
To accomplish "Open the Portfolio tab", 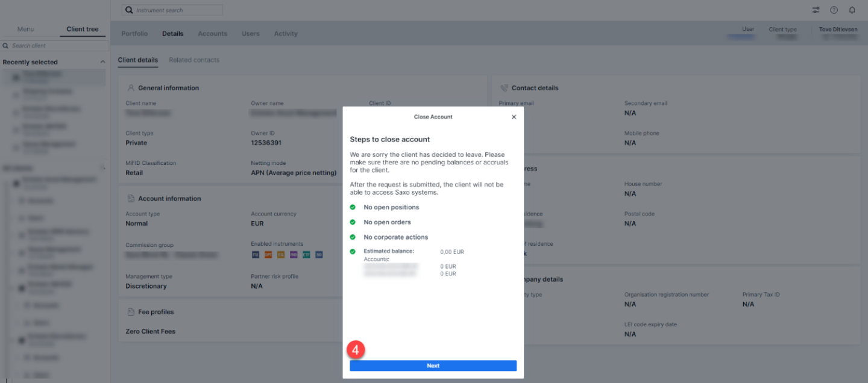I will point(134,34).
